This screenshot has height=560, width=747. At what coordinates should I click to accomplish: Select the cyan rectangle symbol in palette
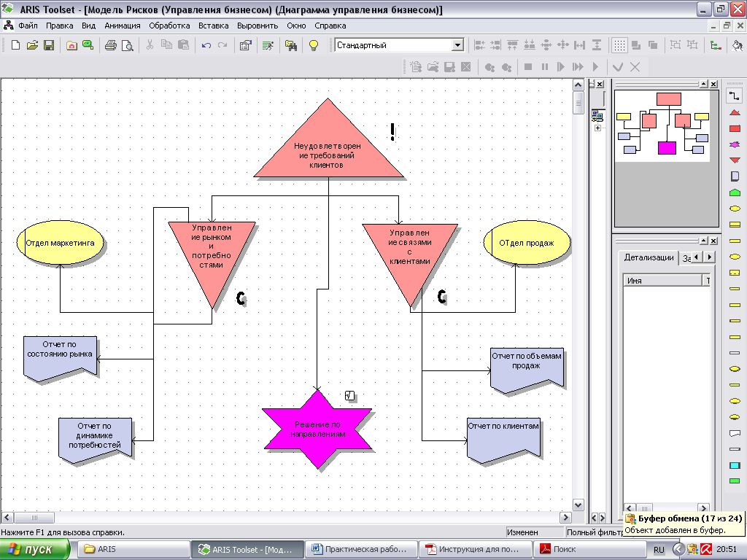(x=735, y=465)
